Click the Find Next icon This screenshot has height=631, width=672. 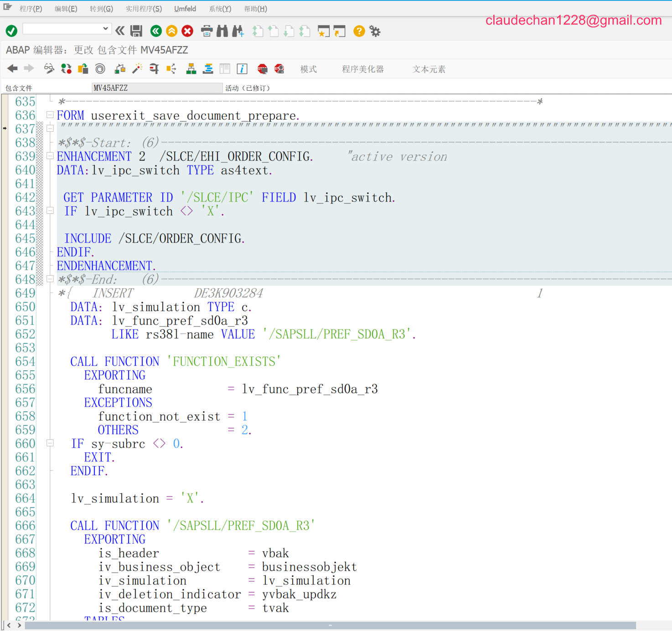click(x=238, y=31)
